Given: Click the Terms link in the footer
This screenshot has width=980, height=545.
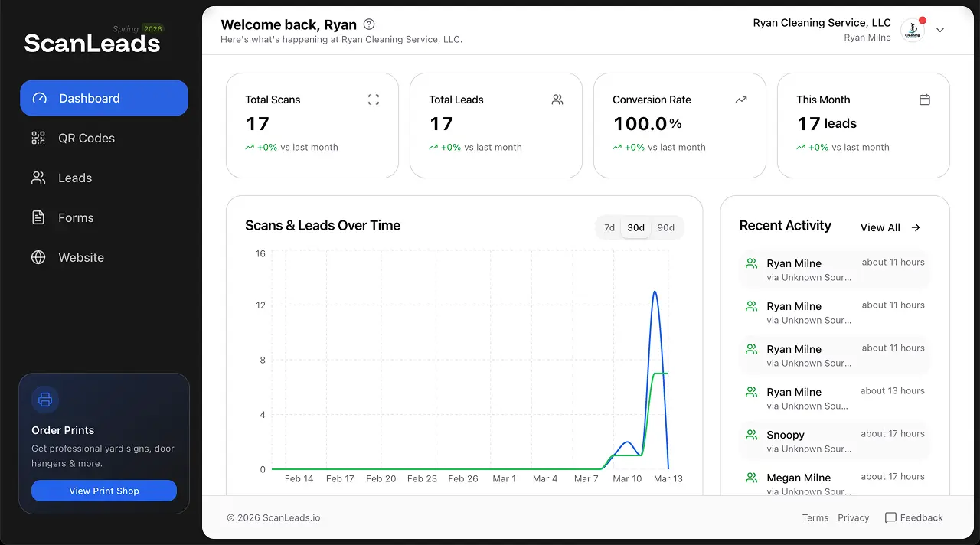Looking at the screenshot, I should pos(815,517).
